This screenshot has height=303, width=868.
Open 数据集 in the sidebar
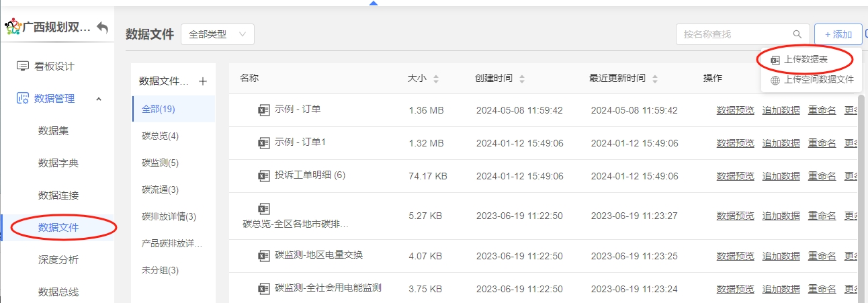pos(54,131)
